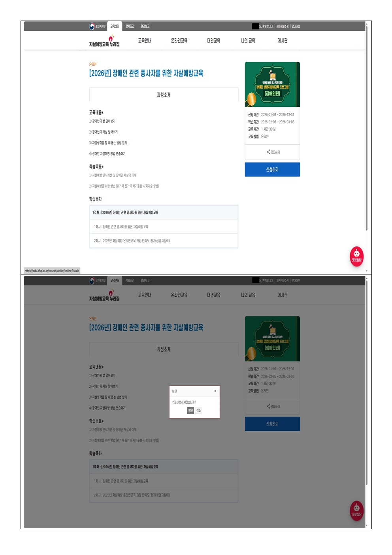Open the green course thumbnail in the undimmed screenshot
Image resolution: width=392 pixels, height=555 pixels.
pyautogui.click(x=272, y=84)
